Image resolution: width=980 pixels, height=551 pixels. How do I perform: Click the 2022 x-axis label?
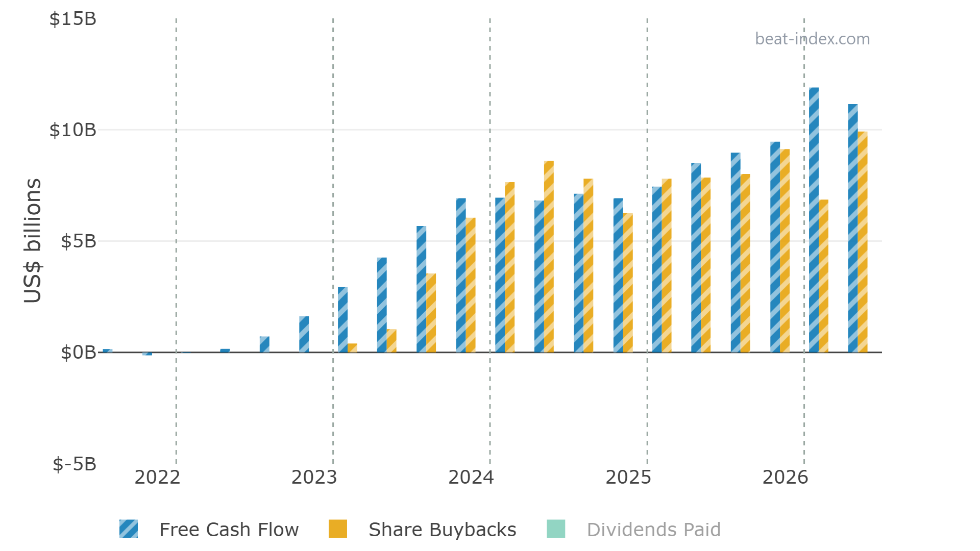[157, 478]
